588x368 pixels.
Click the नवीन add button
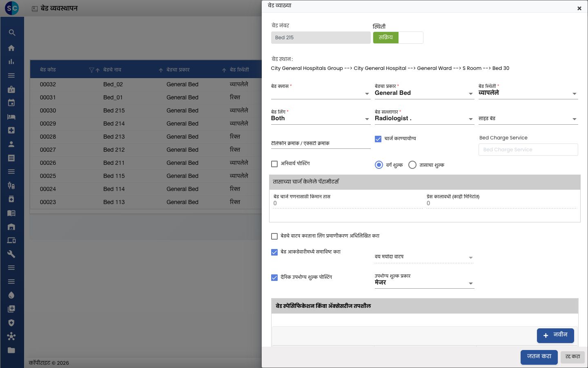pyautogui.click(x=555, y=335)
